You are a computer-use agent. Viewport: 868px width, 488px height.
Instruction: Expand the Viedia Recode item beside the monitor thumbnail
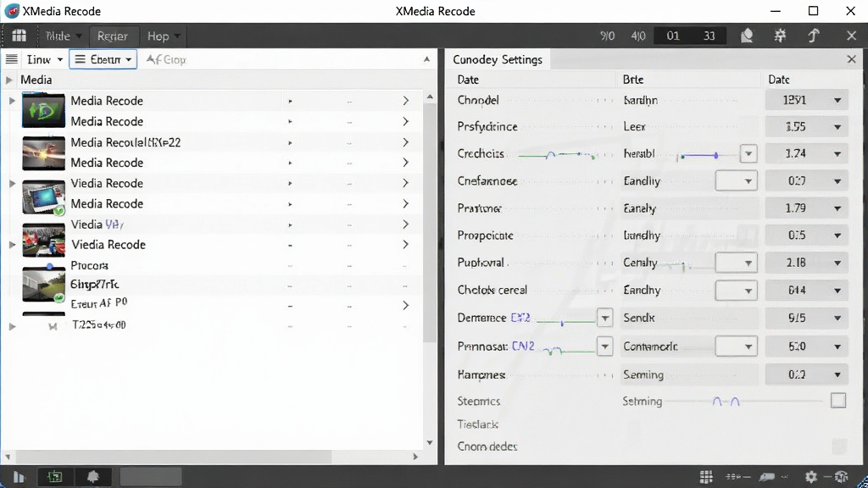12,183
